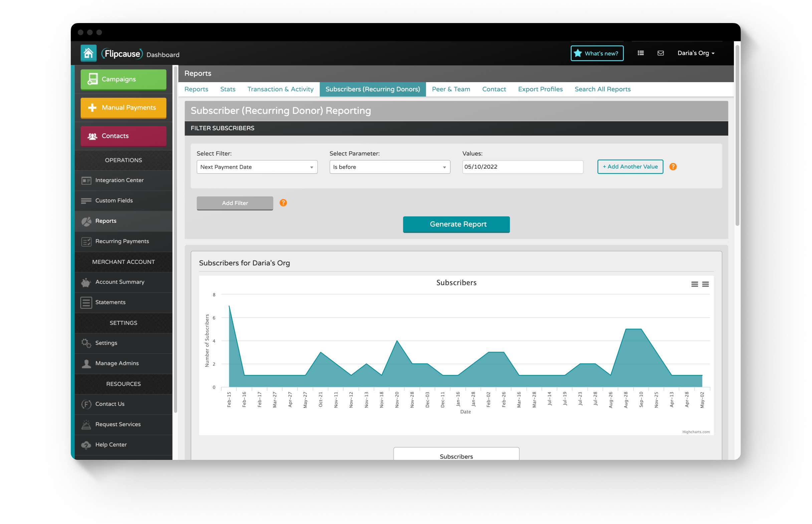Expand the Is before parameter dropdown

coord(390,167)
